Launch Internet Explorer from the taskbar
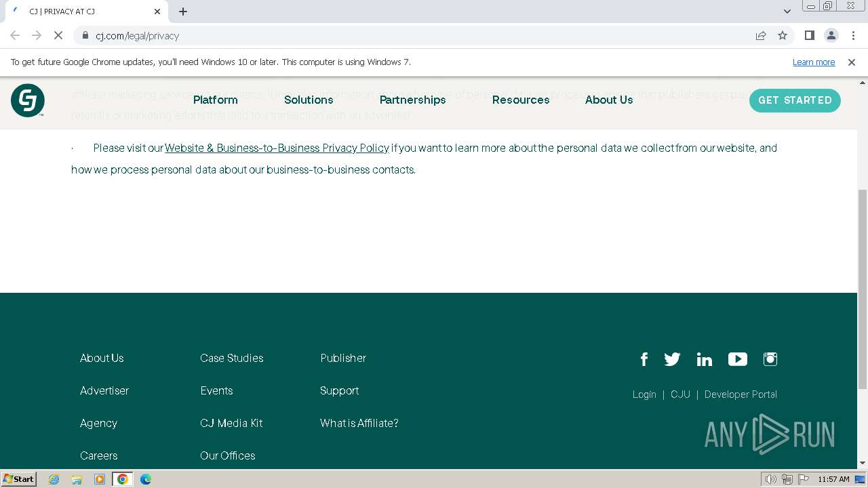This screenshot has width=868, height=488. point(54,479)
